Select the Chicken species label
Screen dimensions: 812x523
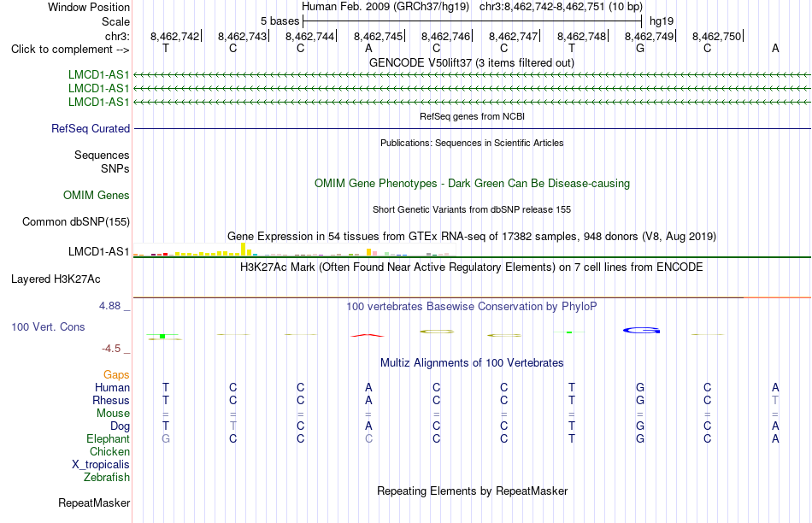109,451
